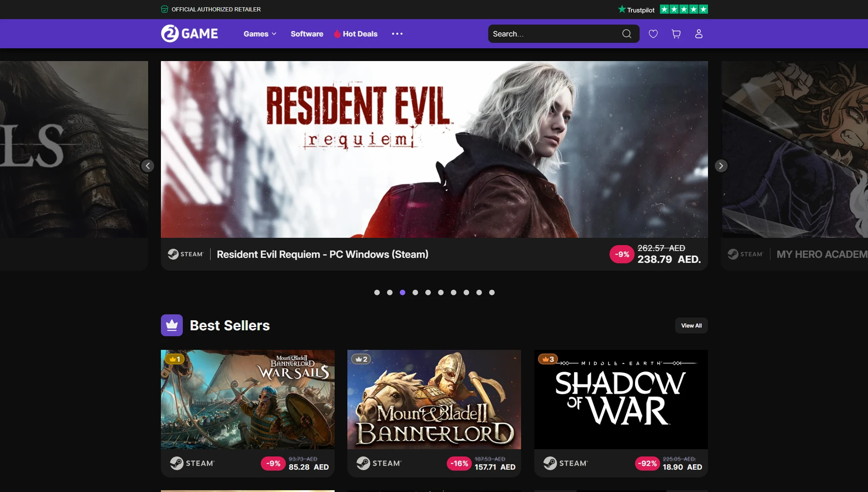Click the 238.79 AED price
The height and width of the screenshot is (492, 868).
click(x=669, y=259)
